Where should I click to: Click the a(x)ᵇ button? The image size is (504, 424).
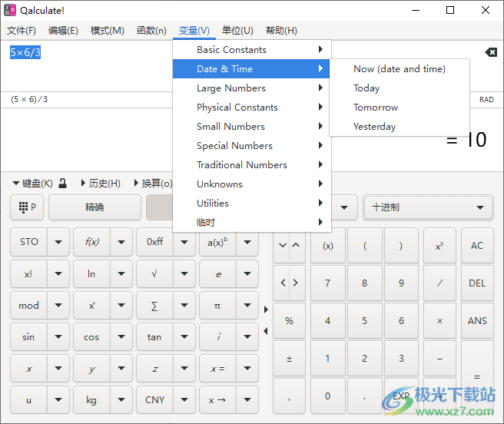(217, 242)
